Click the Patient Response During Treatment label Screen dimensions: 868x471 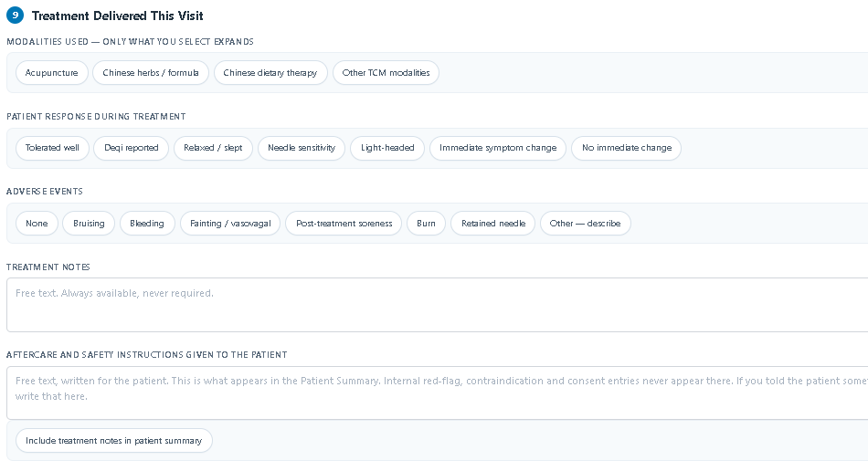click(x=96, y=117)
